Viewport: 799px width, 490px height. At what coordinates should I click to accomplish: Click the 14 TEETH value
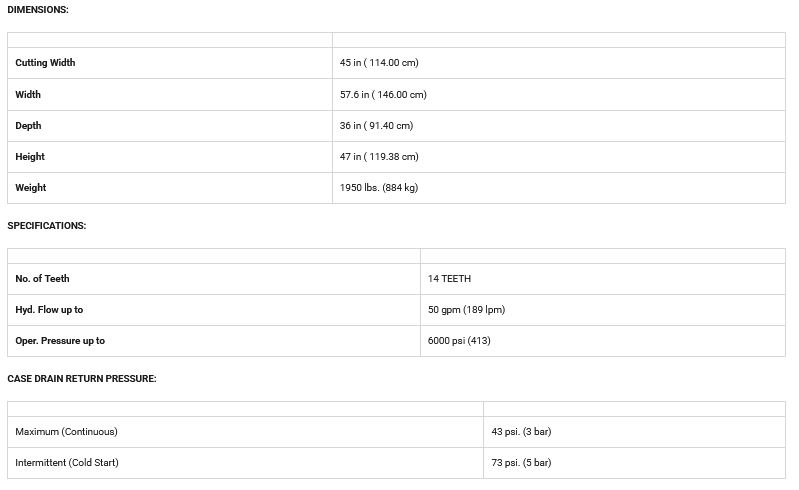click(449, 279)
